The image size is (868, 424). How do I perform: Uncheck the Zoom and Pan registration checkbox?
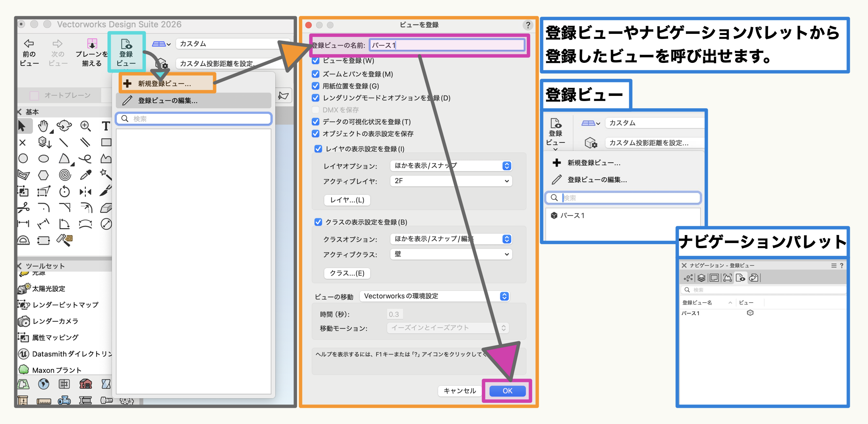tap(316, 74)
